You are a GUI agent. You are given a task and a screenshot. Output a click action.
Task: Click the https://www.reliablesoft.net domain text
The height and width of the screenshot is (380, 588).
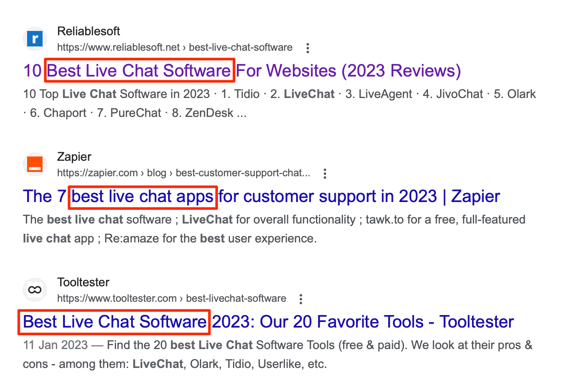pyautogui.click(x=118, y=47)
